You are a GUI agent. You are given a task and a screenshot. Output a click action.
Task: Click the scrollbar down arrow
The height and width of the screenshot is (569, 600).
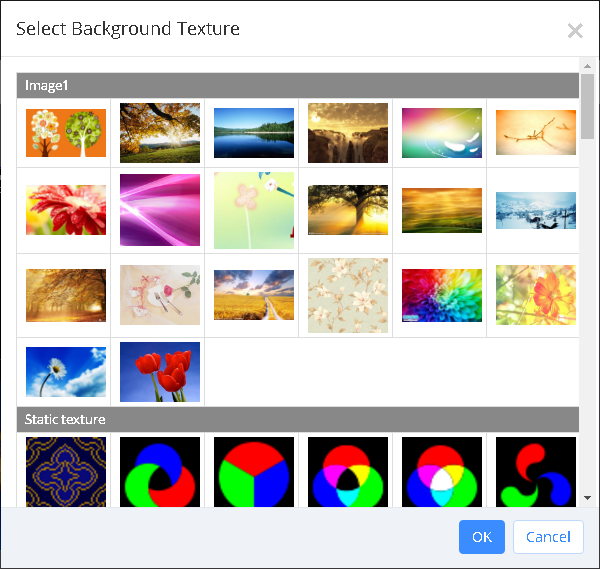587,498
